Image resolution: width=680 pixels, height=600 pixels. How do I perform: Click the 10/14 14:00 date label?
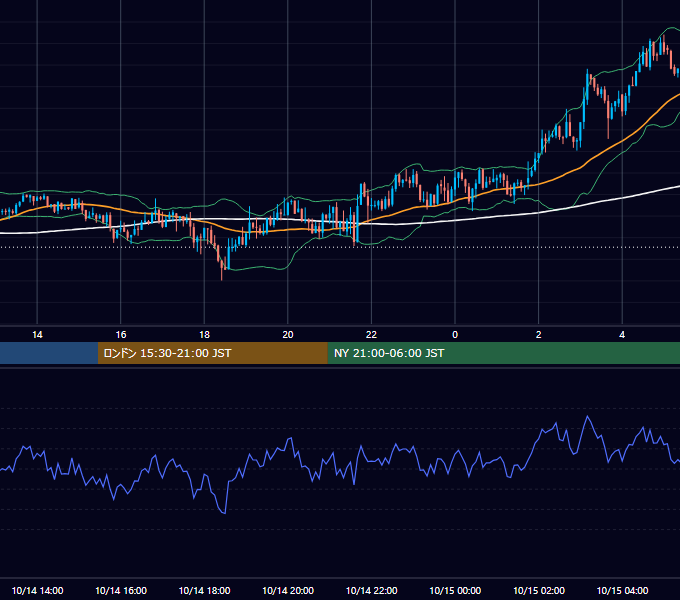(x=37, y=590)
